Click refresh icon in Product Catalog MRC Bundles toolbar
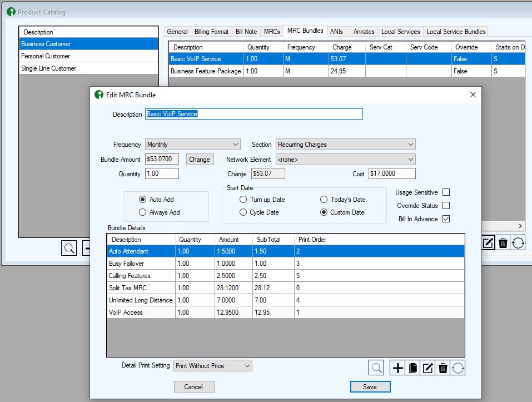 tap(518, 243)
